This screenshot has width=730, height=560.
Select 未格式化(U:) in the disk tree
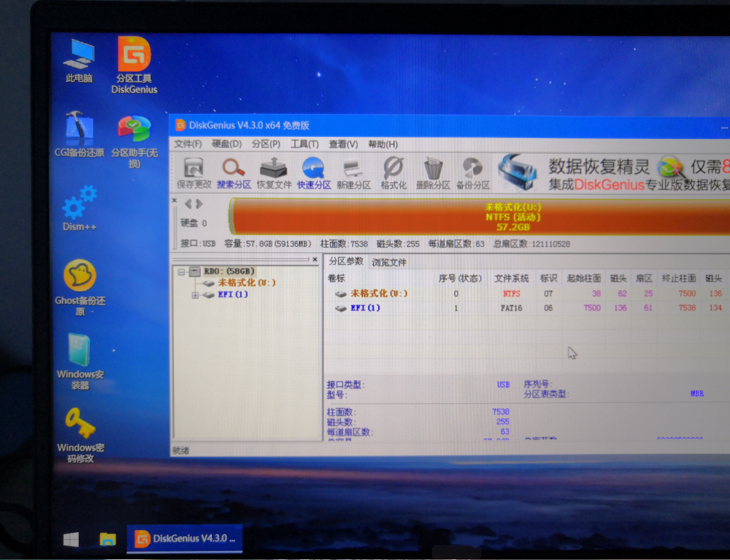247,283
